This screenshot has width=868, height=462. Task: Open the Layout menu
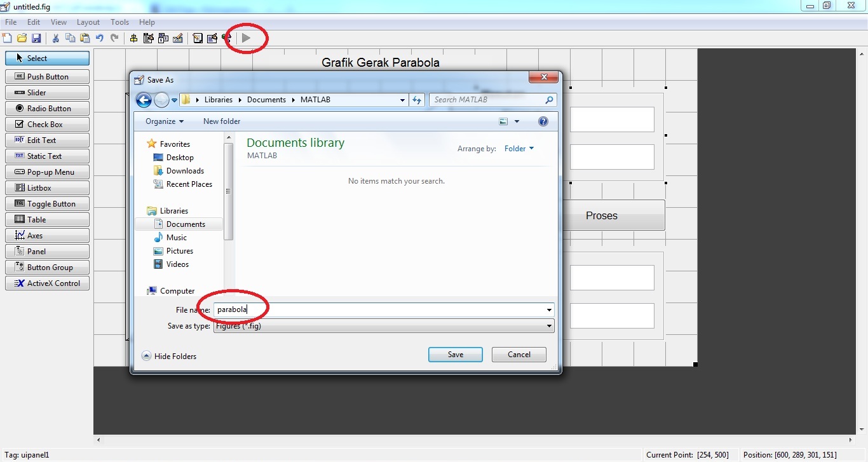click(88, 22)
